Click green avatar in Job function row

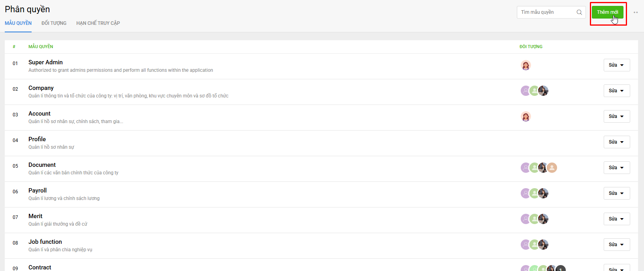(x=534, y=245)
